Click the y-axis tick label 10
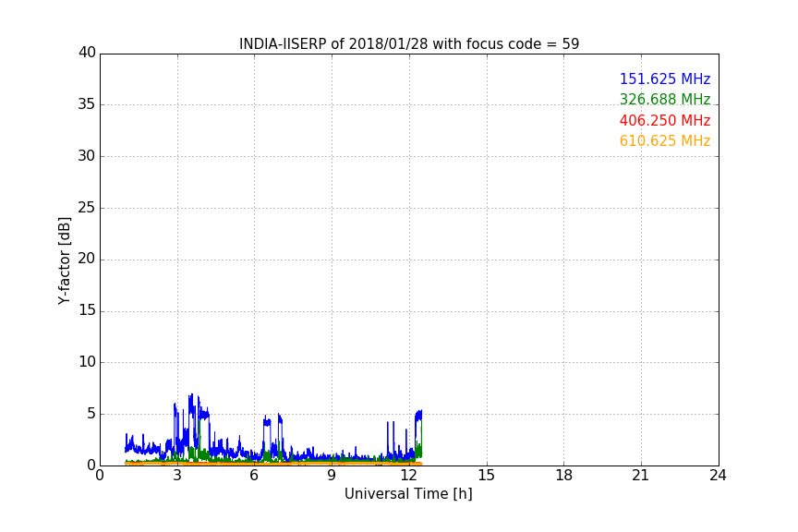The height and width of the screenshot is (532, 798). pos(87,362)
